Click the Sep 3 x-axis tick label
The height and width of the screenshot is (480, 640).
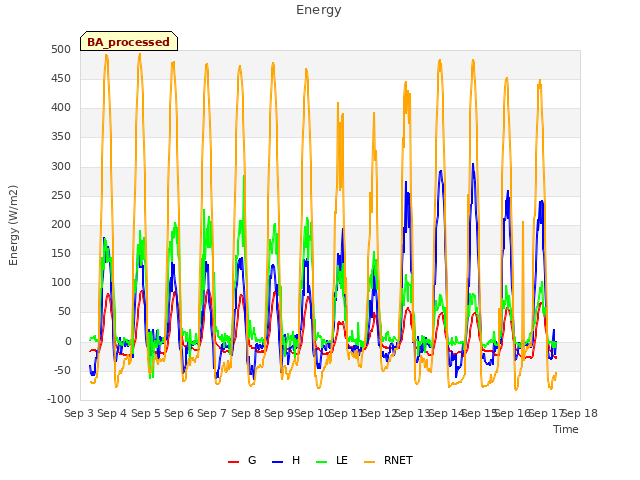point(79,413)
